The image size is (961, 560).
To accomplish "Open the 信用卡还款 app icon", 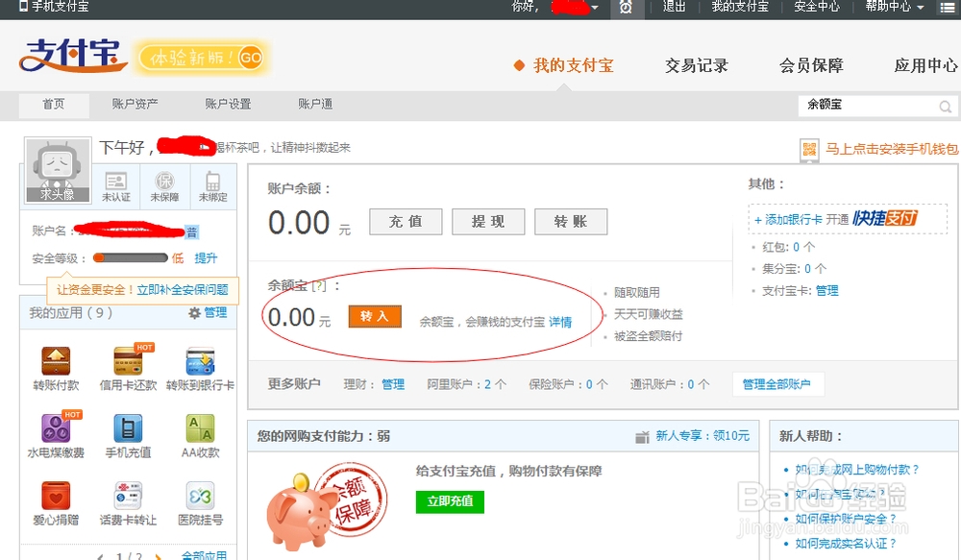I will [x=128, y=360].
